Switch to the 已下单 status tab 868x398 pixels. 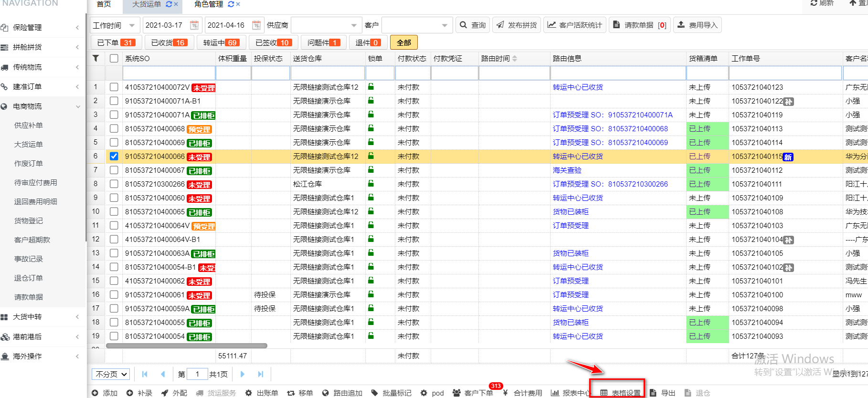116,42
